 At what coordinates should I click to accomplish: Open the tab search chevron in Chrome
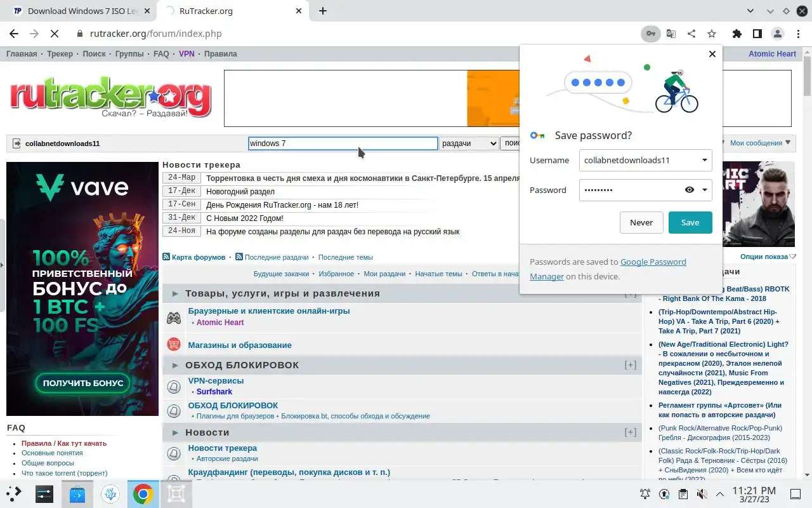(750, 11)
